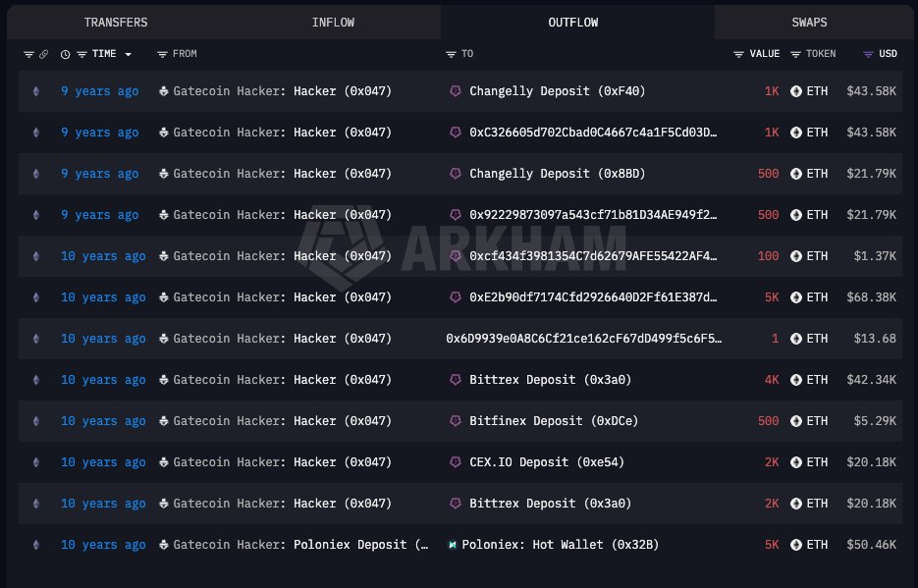918x588 pixels.
Task: Click the link filter icon in the header
Action: (44, 54)
